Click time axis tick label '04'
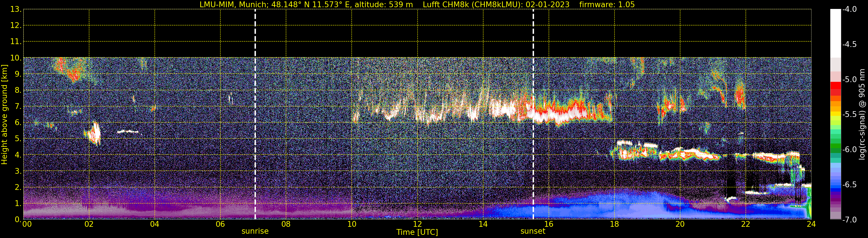 [155, 224]
